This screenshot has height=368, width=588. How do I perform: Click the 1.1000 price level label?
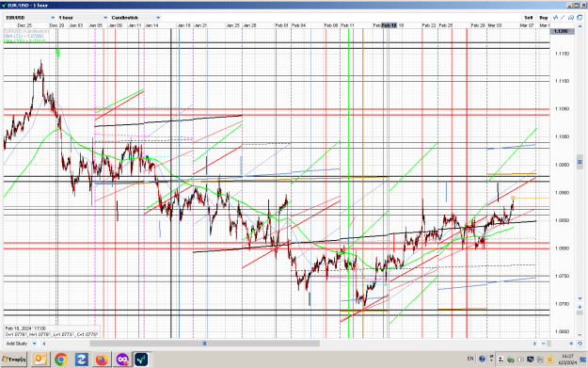(x=562, y=136)
